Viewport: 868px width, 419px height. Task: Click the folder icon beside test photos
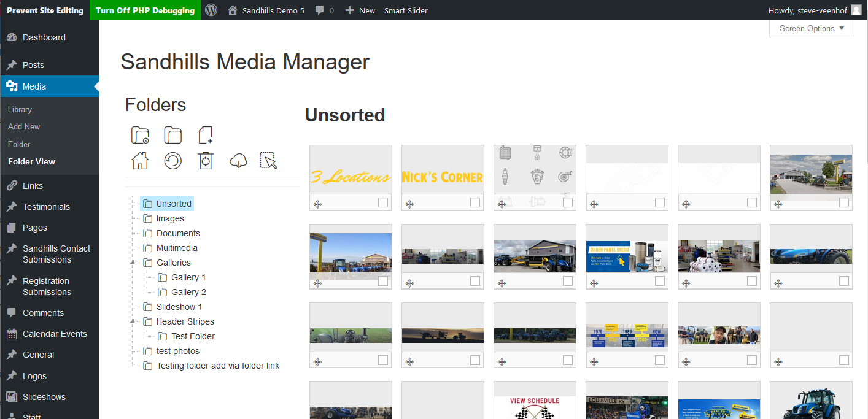point(148,351)
